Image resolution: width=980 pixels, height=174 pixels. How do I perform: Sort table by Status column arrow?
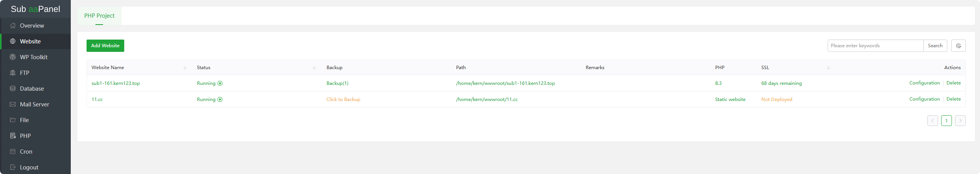[x=314, y=68]
